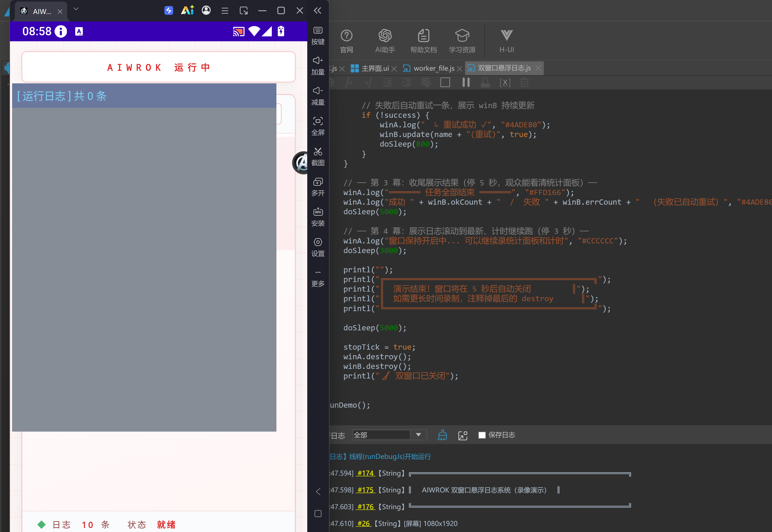Open the 全部 log filter dropdown

(390, 435)
